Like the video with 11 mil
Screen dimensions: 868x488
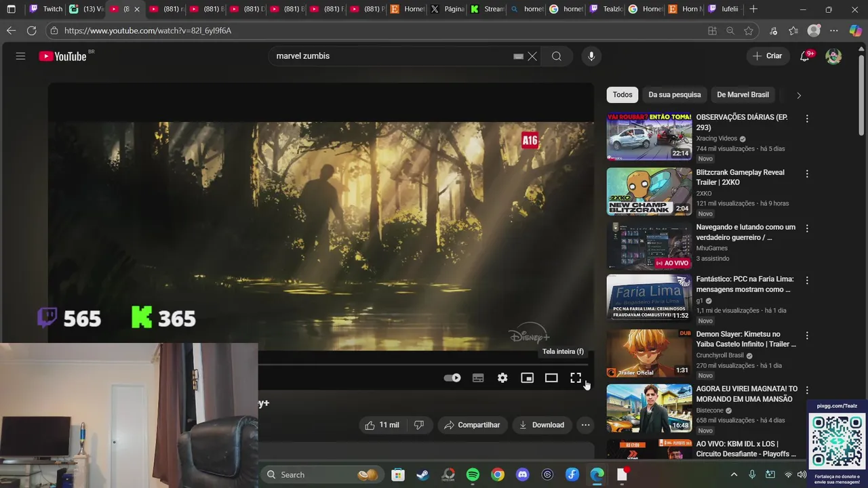coord(382,425)
